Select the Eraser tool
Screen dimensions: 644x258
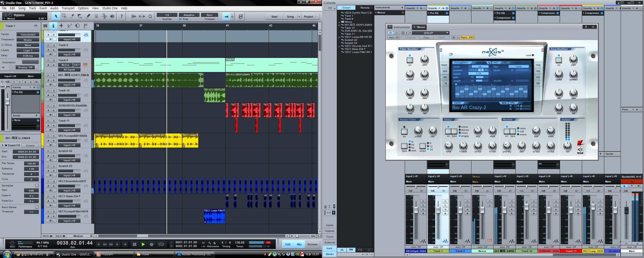click(x=80, y=16)
